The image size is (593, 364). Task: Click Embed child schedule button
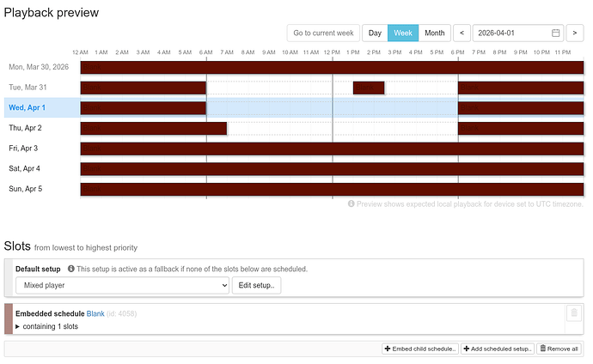pos(420,349)
